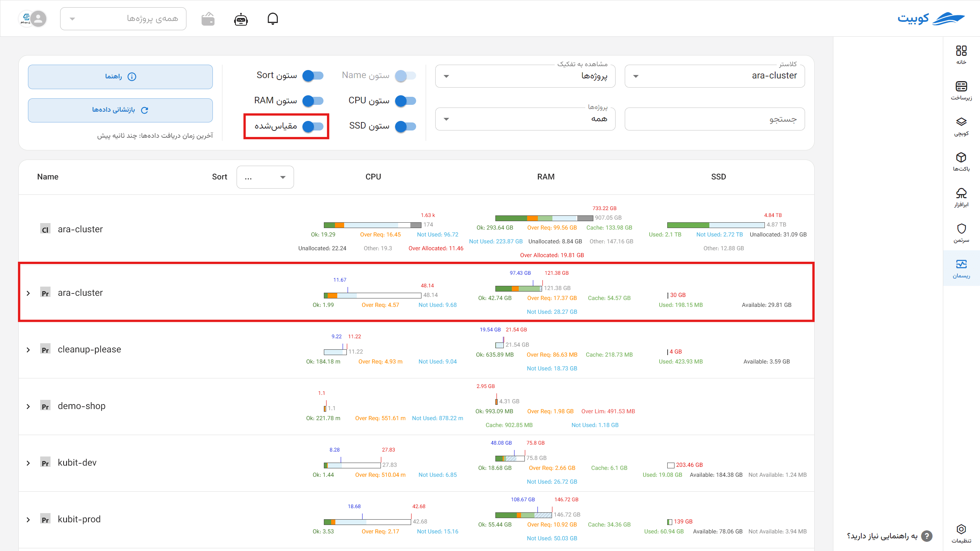Screen dimensions: 980x551
Task: Expand the ara-cluster project row
Action: pos(28,293)
